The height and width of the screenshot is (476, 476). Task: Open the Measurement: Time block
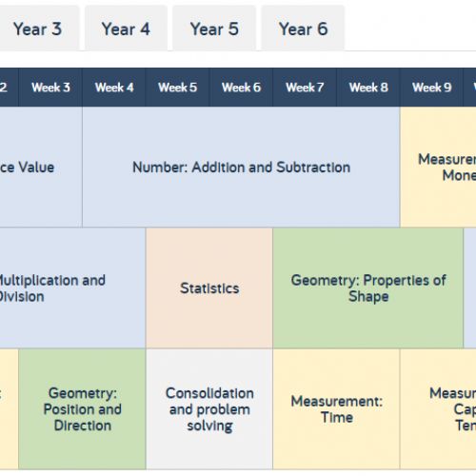coord(336,409)
